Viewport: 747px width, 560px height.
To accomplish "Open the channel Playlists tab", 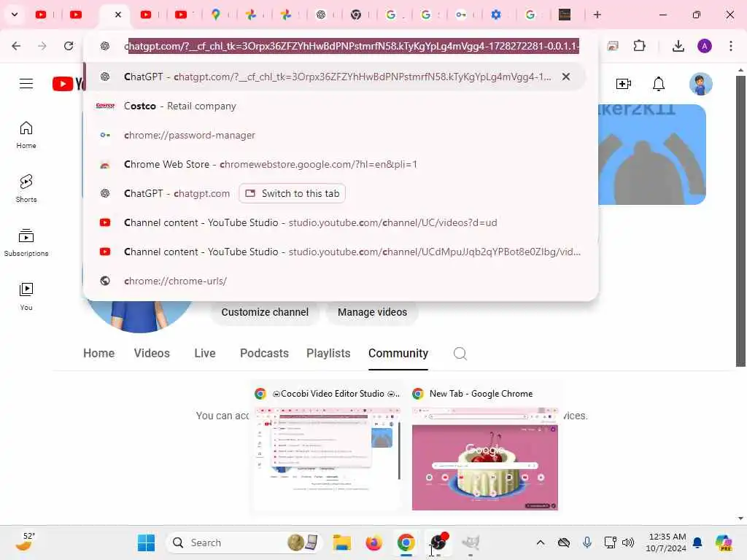I will tap(328, 354).
